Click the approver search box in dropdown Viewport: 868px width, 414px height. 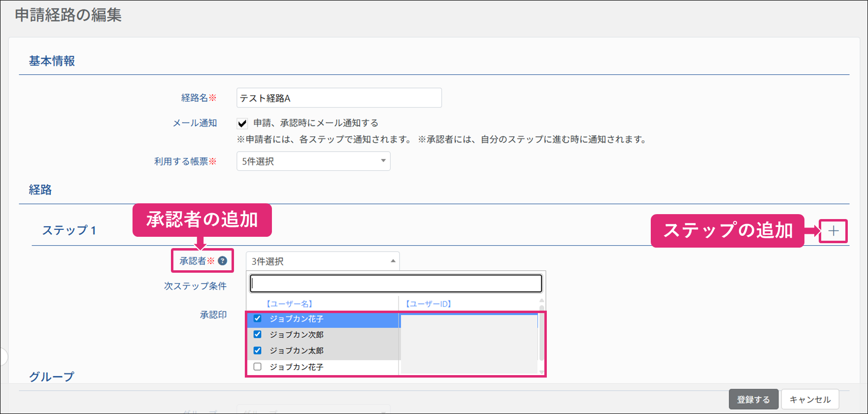(x=396, y=284)
